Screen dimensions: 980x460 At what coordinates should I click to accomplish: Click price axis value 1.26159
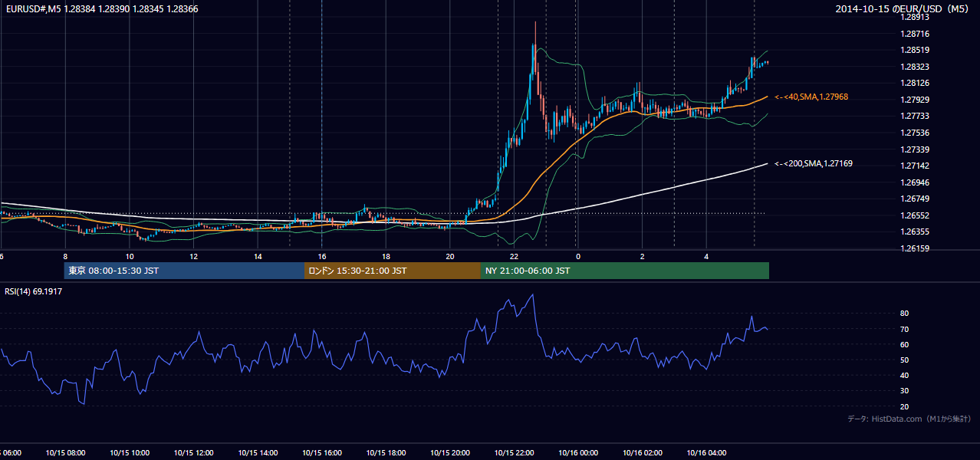(x=915, y=248)
